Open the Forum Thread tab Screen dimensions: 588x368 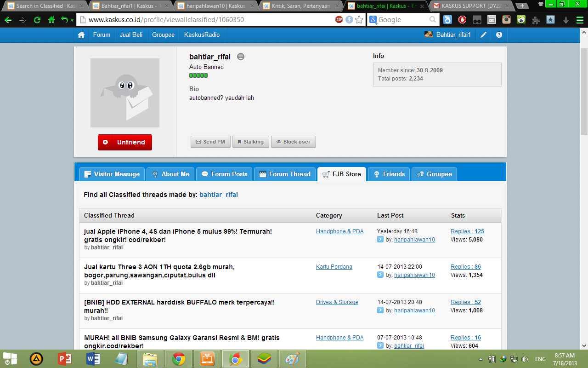[x=285, y=174]
